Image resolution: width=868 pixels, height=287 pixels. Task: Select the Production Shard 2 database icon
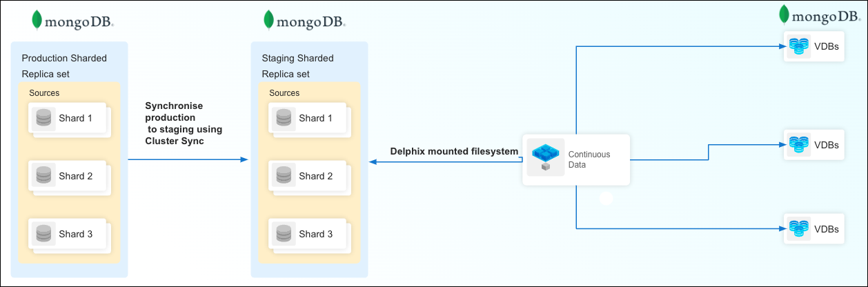click(43, 177)
